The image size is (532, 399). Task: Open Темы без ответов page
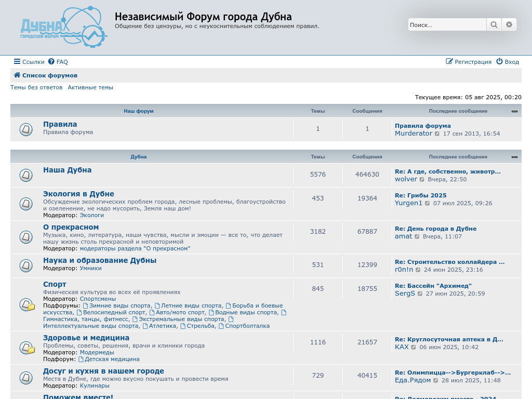click(x=36, y=87)
